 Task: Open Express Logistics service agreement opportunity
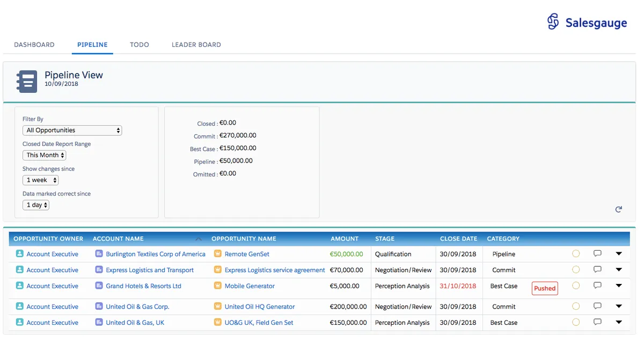[x=275, y=270]
